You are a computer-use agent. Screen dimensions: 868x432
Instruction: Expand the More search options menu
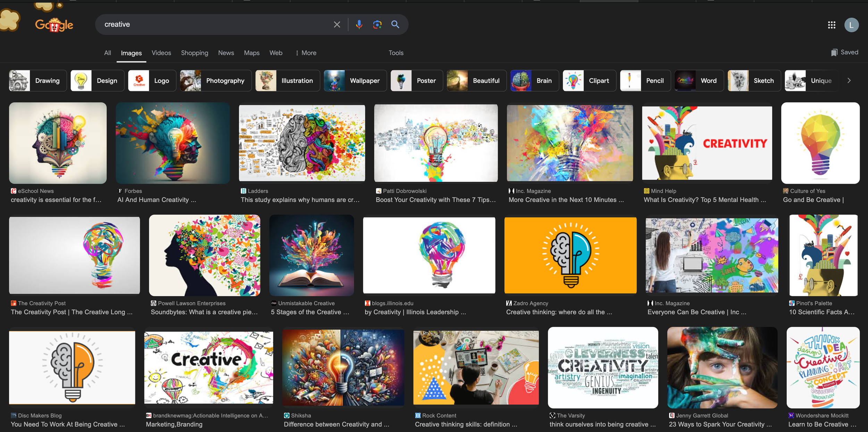(x=306, y=53)
